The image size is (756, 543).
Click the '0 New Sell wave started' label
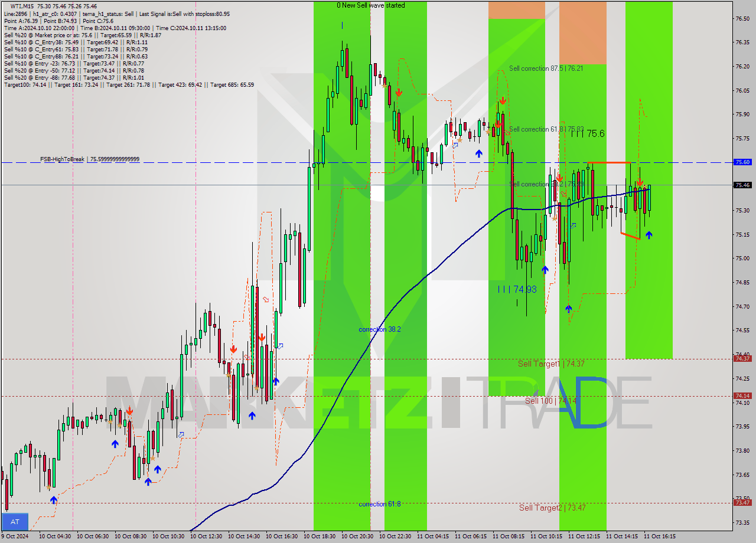point(371,5)
